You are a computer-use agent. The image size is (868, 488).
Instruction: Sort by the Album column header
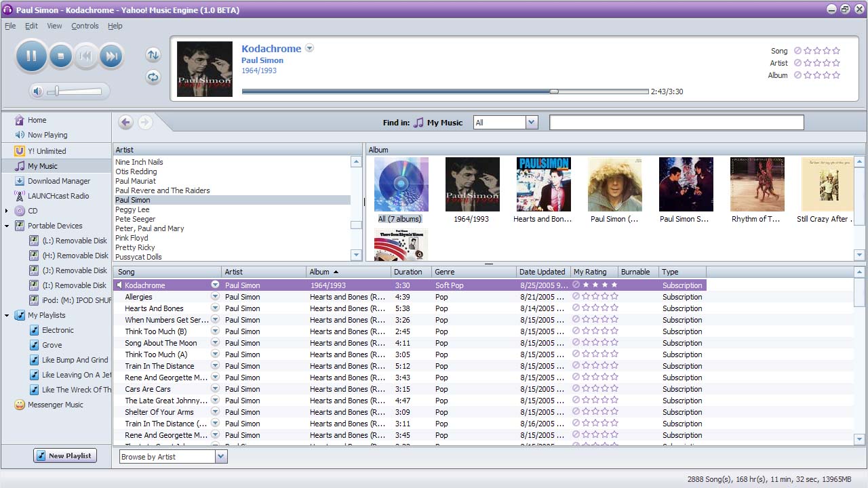[x=348, y=272]
